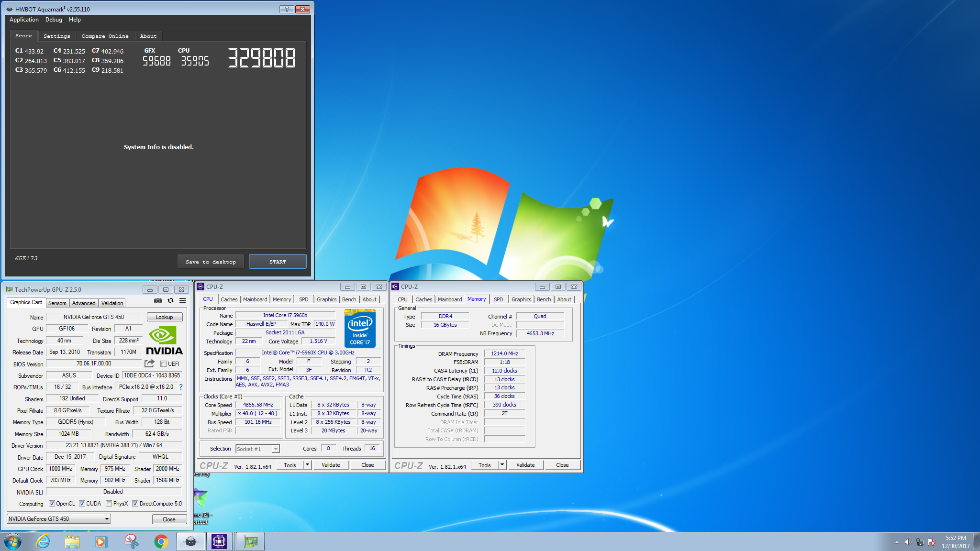
Task: Click Validate in right CPU-Z
Action: point(525,465)
